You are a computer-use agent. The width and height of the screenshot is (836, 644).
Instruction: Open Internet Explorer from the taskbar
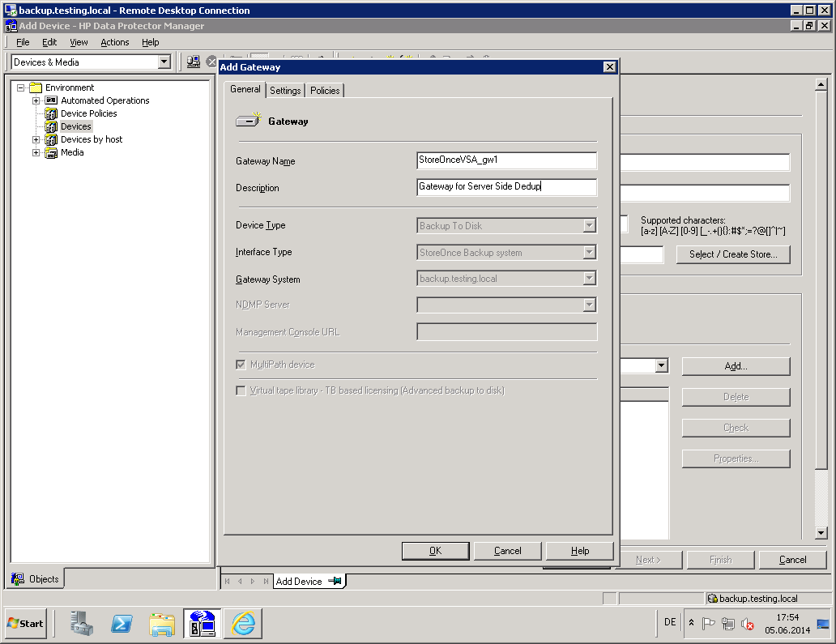[243, 623]
